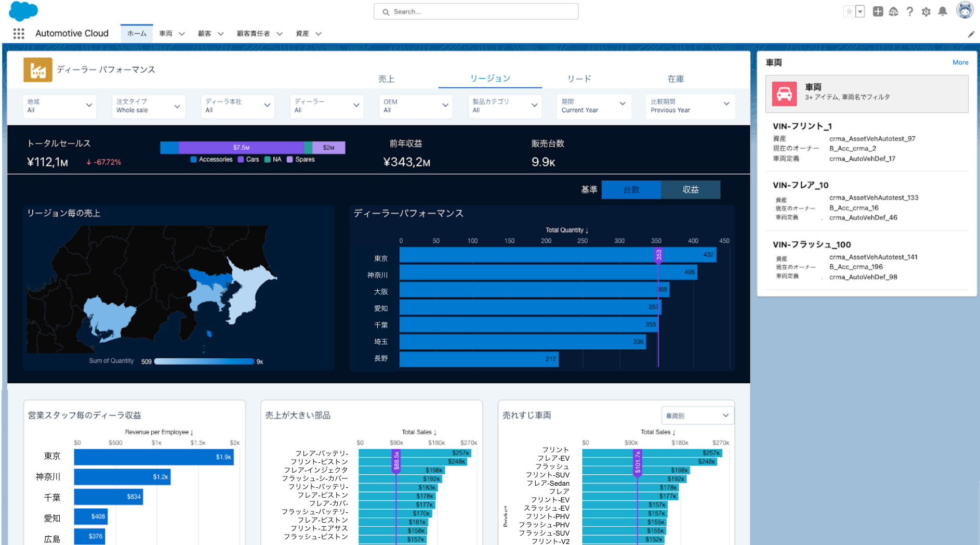Click the dealer performance factory icon
This screenshot has width=980, height=545.
(38, 70)
